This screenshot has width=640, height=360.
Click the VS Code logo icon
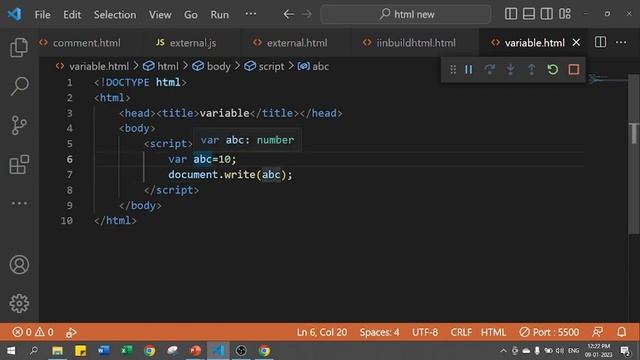pos(15,14)
